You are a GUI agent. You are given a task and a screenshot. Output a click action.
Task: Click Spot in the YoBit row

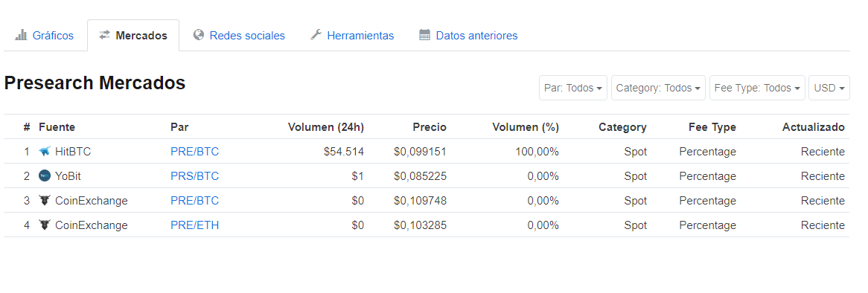[636, 176]
